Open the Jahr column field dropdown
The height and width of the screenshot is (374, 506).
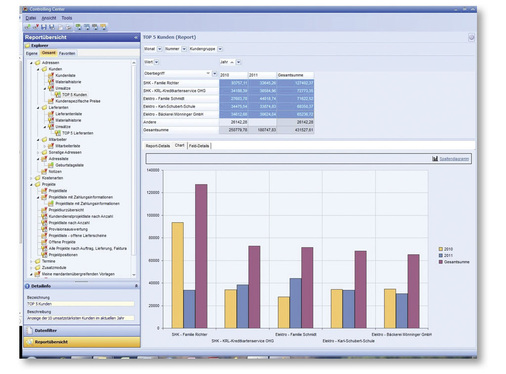tap(238, 62)
